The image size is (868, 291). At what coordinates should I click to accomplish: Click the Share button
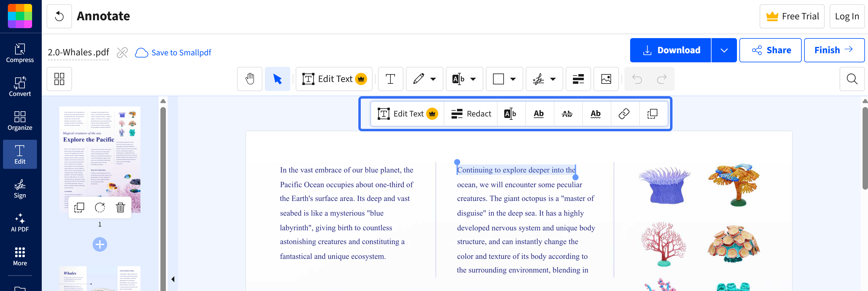(770, 50)
